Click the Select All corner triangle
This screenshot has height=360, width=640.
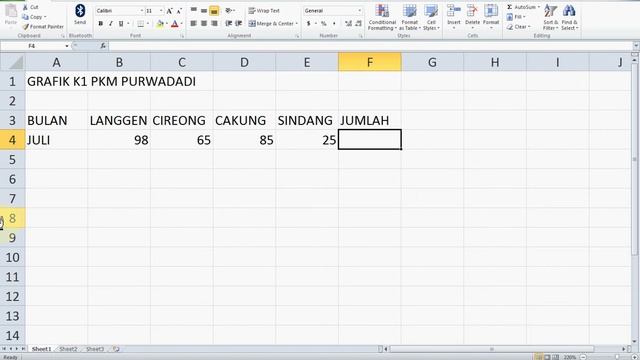pos(13,62)
